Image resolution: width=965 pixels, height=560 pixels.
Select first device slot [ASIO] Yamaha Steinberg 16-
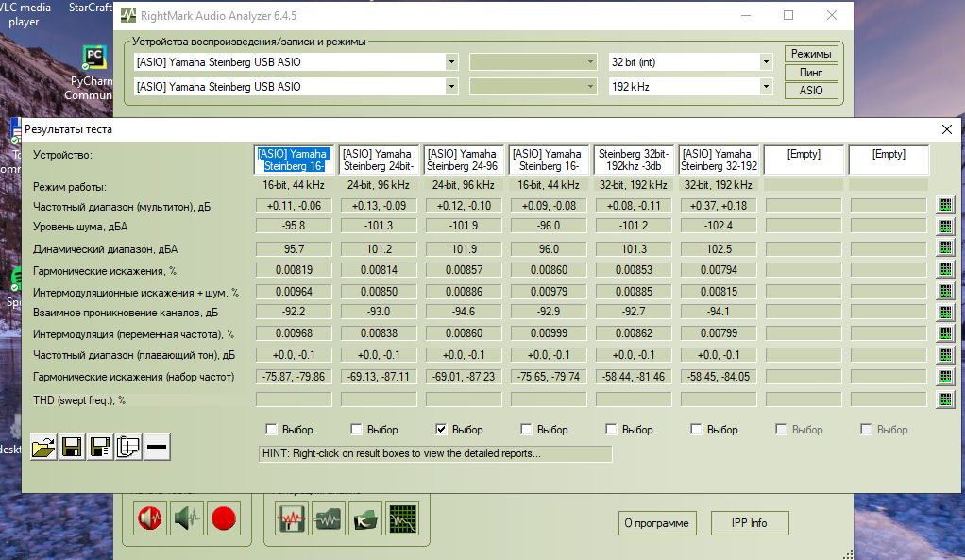point(294,160)
